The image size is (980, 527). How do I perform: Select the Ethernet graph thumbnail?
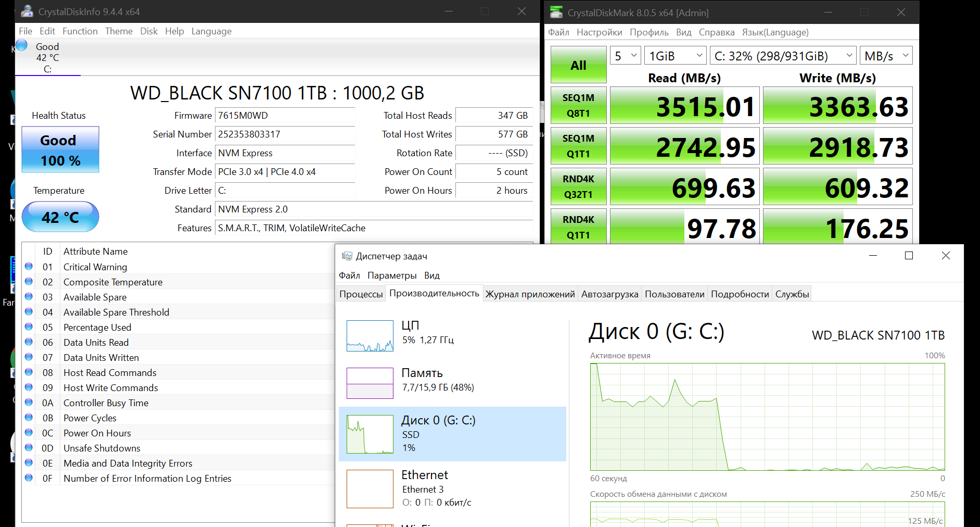(370, 488)
